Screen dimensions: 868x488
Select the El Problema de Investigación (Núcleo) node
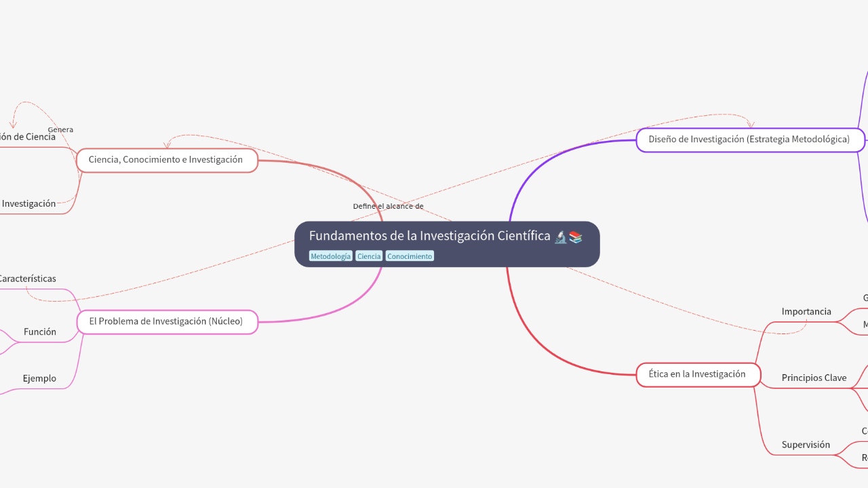[166, 321]
